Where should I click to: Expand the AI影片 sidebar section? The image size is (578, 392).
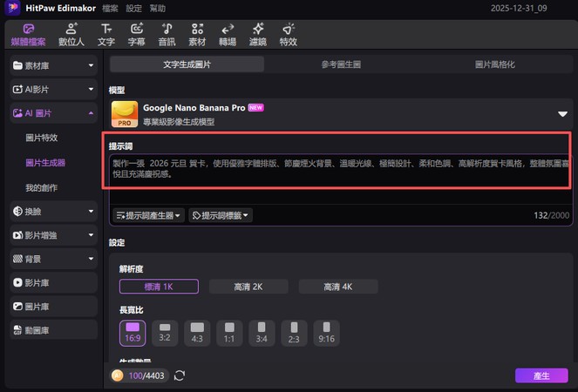[54, 89]
